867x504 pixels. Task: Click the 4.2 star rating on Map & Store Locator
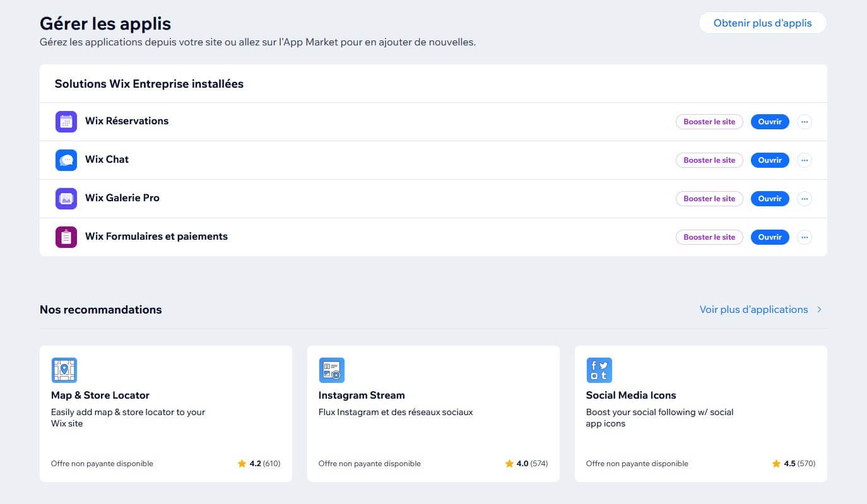coord(259,464)
